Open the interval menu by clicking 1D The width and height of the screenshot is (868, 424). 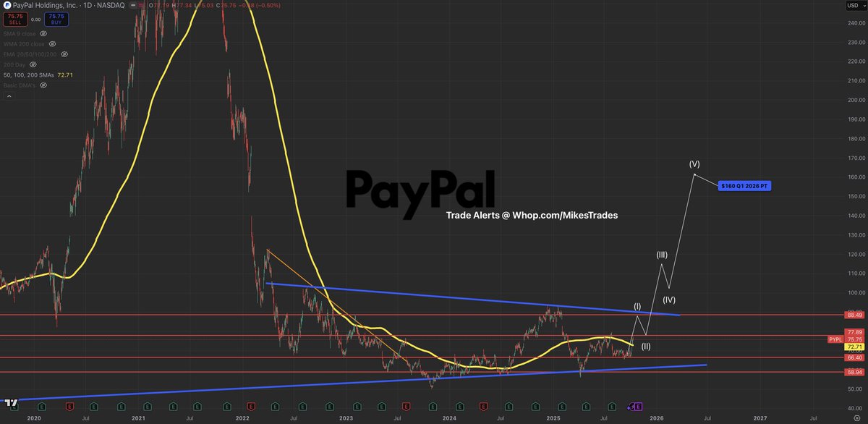click(x=88, y=5)
